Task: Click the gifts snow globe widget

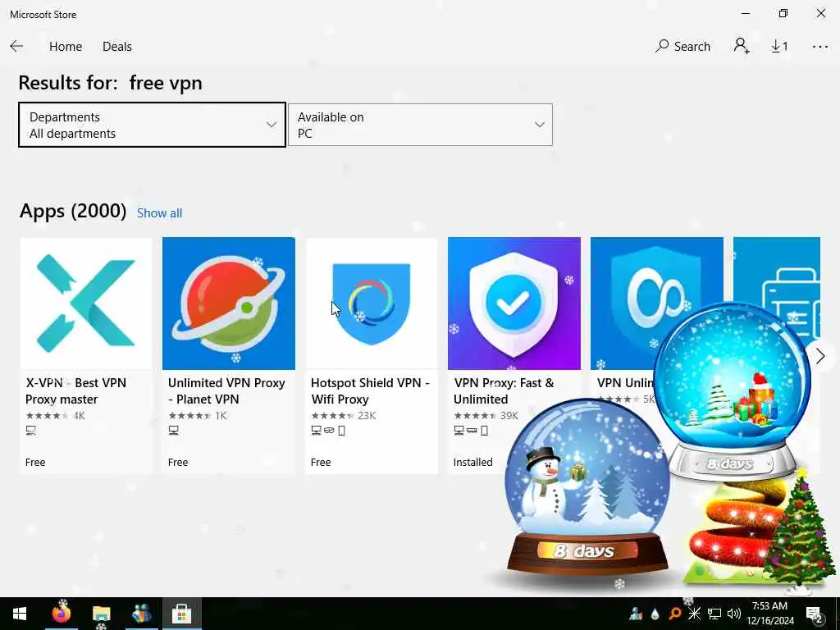Action: 733,391
